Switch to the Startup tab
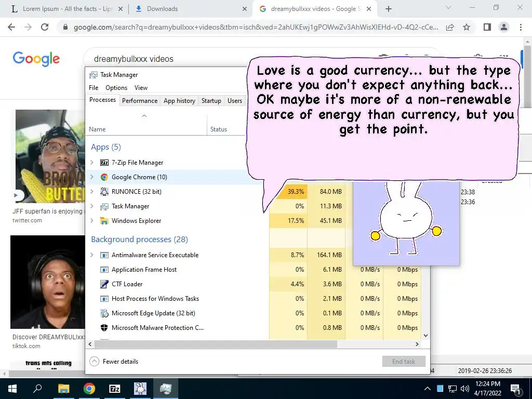The height and width of the screenshot is (399, 532). (211, 101)
